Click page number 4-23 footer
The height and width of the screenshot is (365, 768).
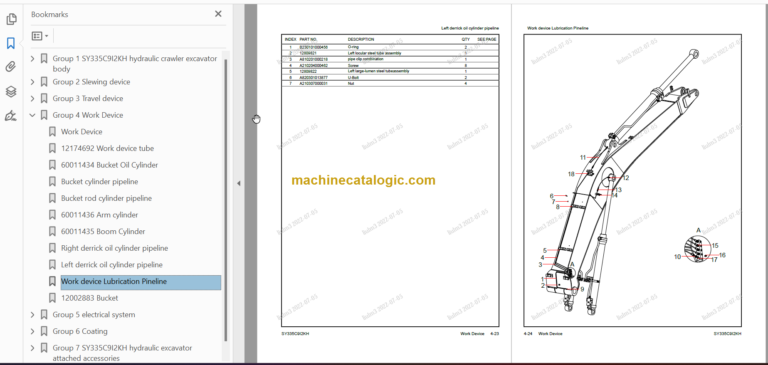tap(494, 334)
